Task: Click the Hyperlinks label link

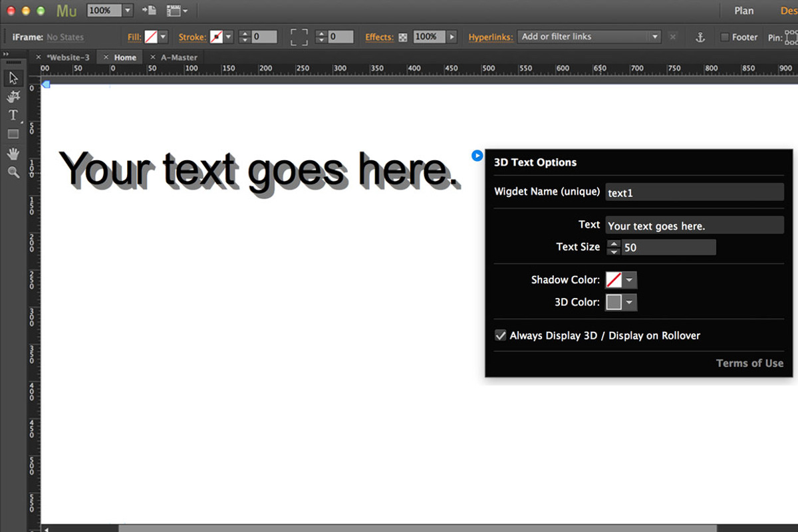Action: pyautogui.click(x=490, y=37)
